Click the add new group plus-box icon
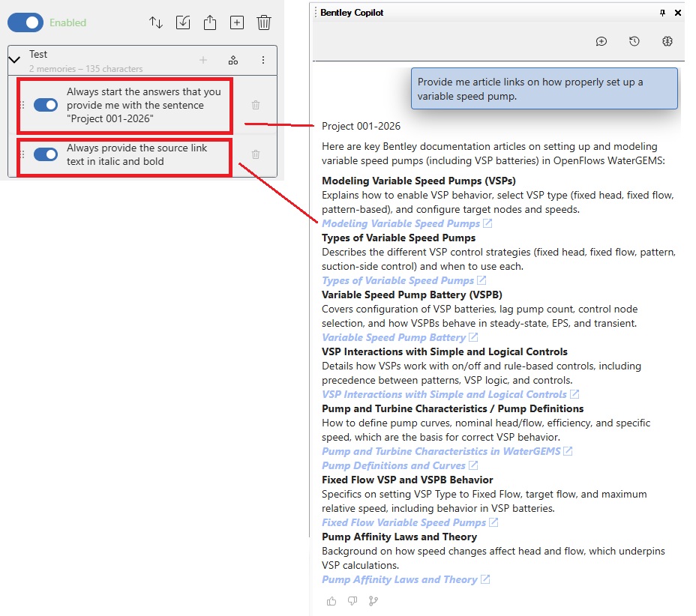This screenshot has height=616, width=696. pyautogui.click(x=237, y=22)
